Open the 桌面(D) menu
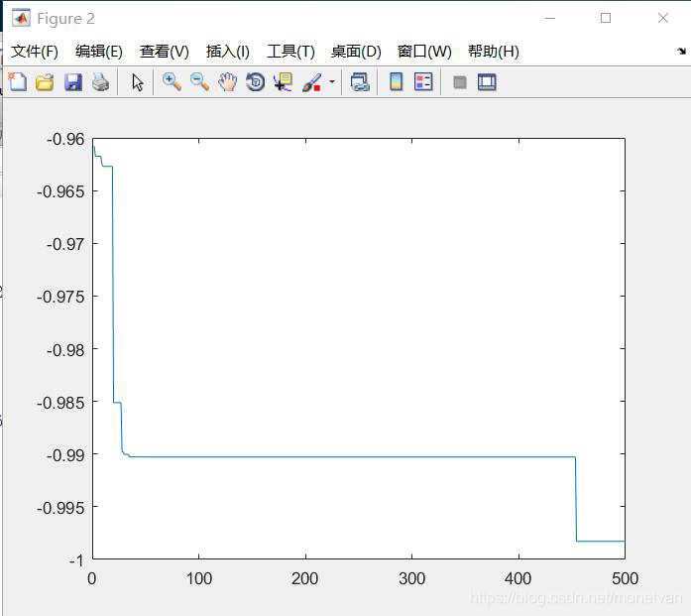The height and width of the screenshot is (616, 691). pyautogui.click(x=356, y=52)
